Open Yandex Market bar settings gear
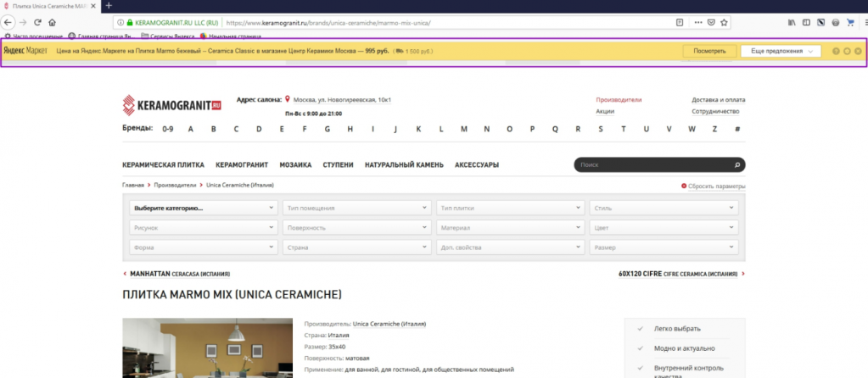Viewport: 868px width, 378px height. pos(847,51)
